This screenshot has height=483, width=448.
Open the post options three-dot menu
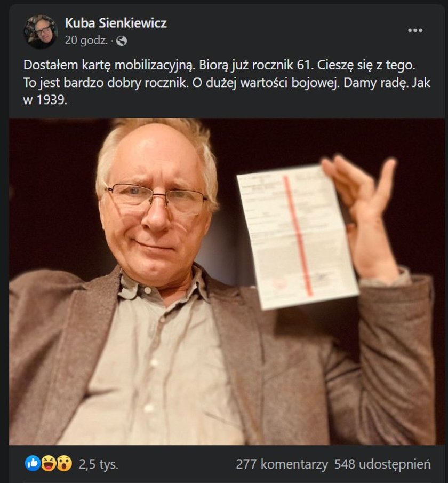(x=415, y=30)
